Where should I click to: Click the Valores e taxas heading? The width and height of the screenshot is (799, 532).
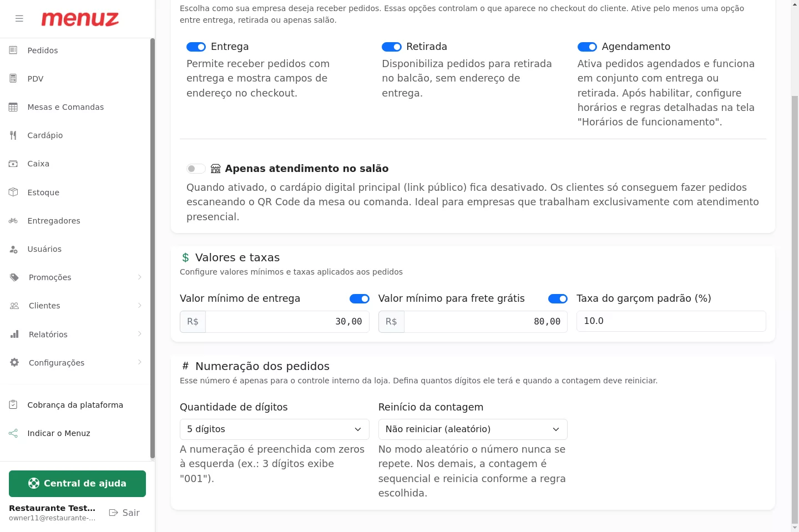coord(237,257)
